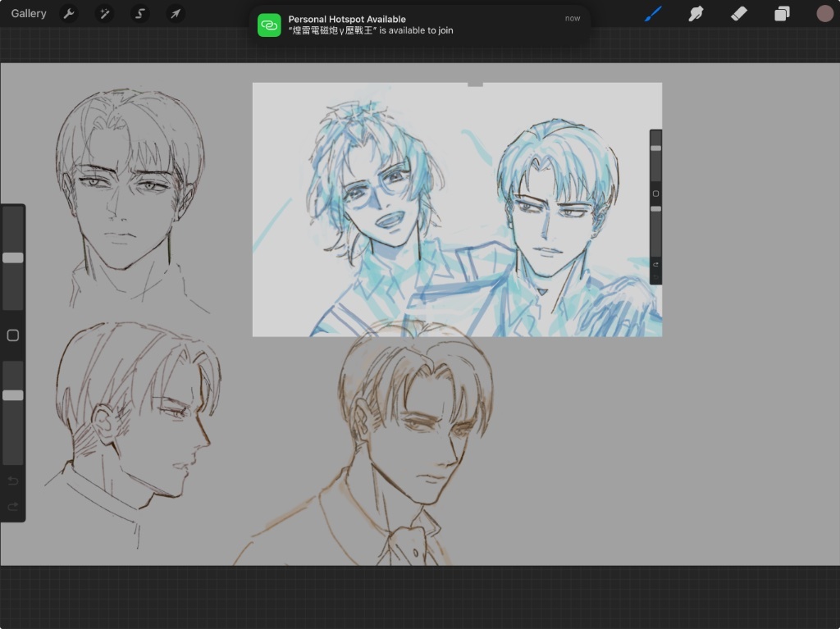Open the Personal Hotspot notification
The width and height of the screenshot is (840, 629).
419,25
